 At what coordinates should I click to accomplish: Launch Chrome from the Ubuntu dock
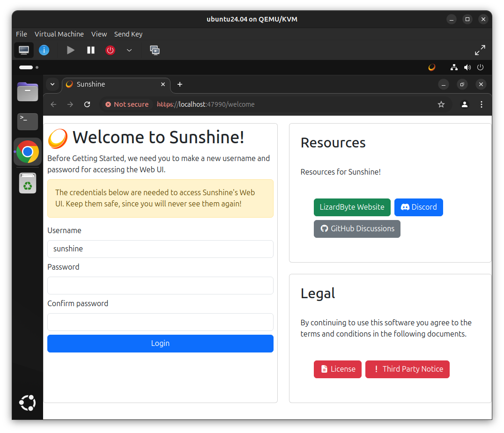pyautogui.click(x=27, y=151)
